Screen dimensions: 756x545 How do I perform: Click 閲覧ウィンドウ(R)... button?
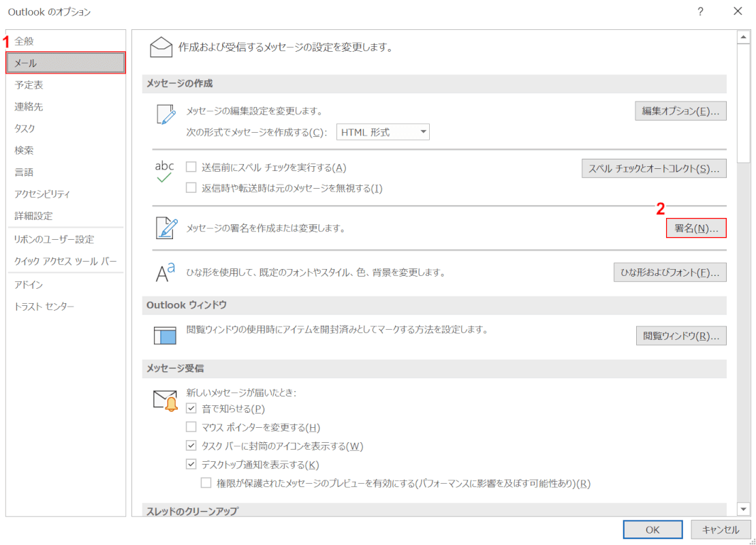[x=681, y=336]
